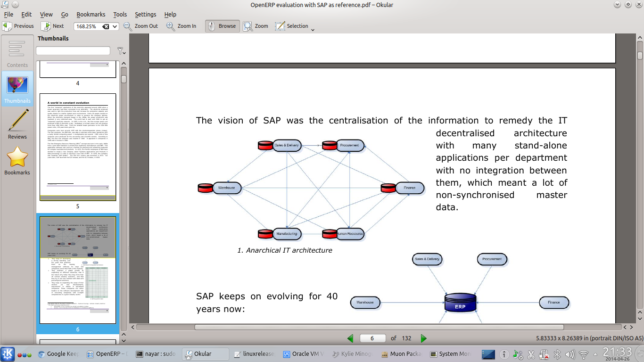Click the Zoom Out magnifier icon
This screenshot has height=362, width=644.
[128, 26]
